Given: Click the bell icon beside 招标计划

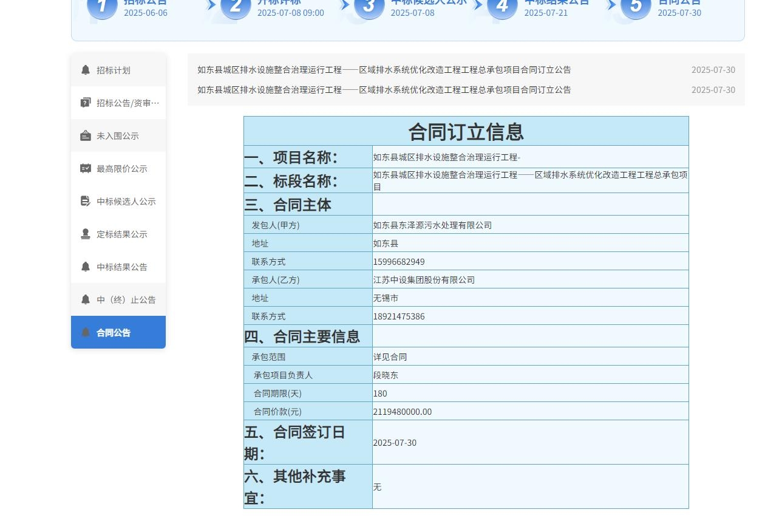Looking at the screenshot, I should coord(86,70).
